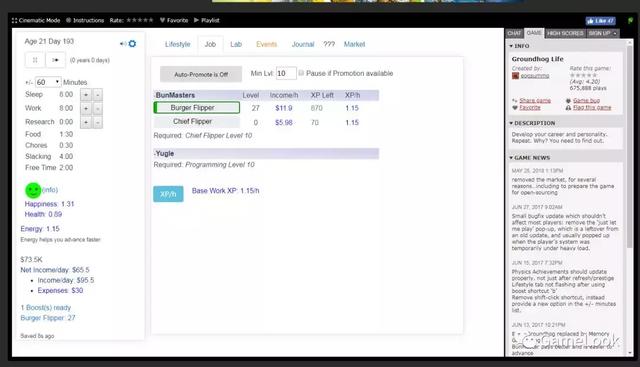Decrease Work time with minus button
The image size is (640, 367).
98,109
